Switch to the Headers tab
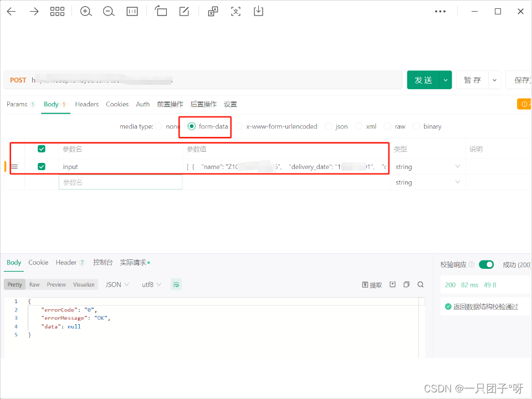This screenshot has width=532, height=399. tap(88, 104)
